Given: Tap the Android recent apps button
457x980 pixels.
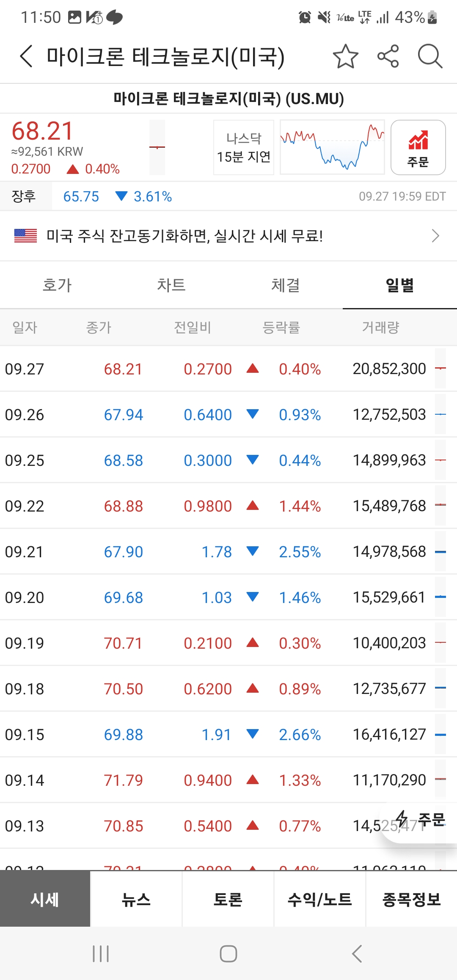Looking at the screenshot, I should tap(101, 954).
